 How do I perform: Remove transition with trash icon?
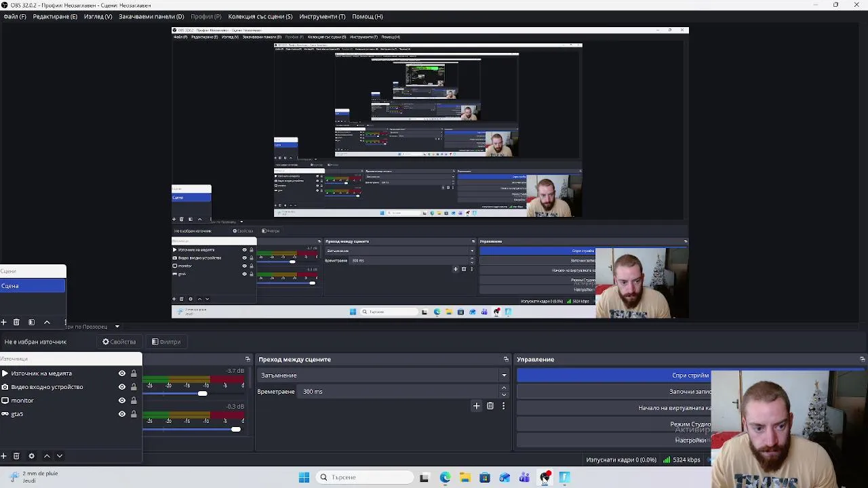[490, 406]
